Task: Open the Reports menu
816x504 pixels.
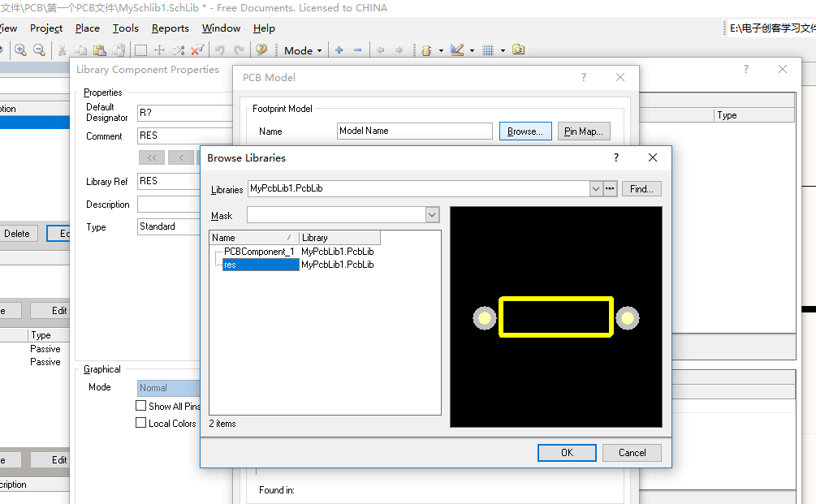Action: [x=171, y=28]
